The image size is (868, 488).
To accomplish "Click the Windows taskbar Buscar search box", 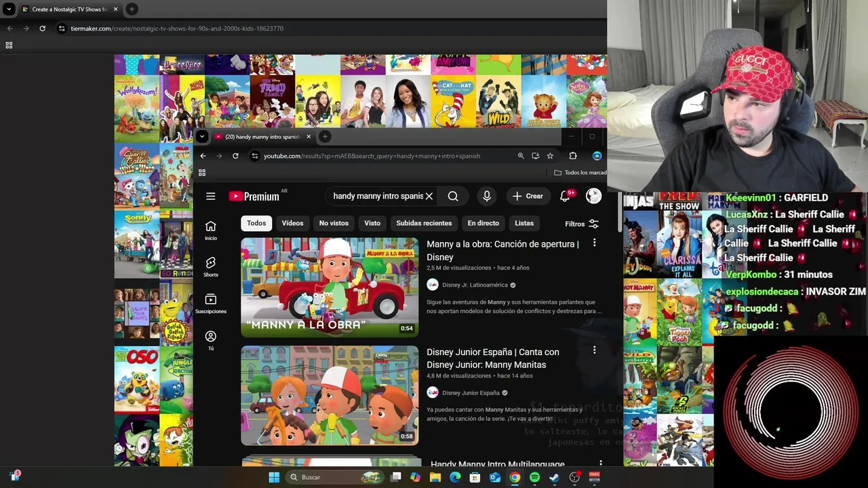I will coord(334,477).
